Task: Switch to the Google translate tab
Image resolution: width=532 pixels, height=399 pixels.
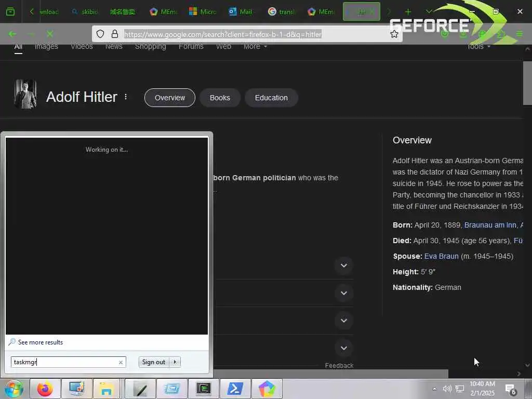Action: (281, 11)
